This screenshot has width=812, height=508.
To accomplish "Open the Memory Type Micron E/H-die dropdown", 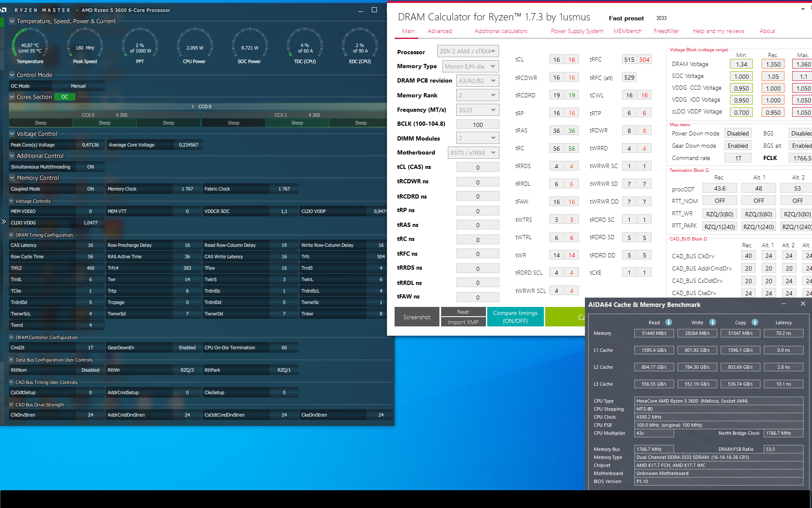I will click(471, 66).
